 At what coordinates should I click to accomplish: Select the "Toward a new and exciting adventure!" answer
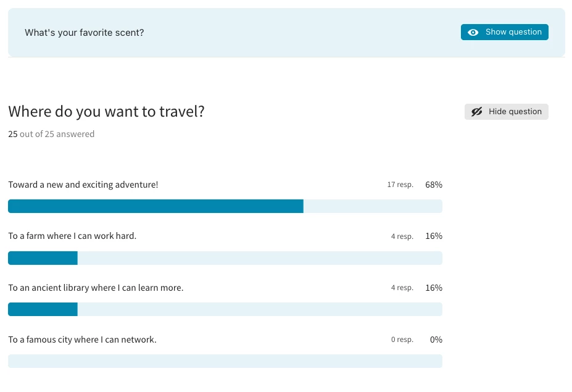point(83,185)
